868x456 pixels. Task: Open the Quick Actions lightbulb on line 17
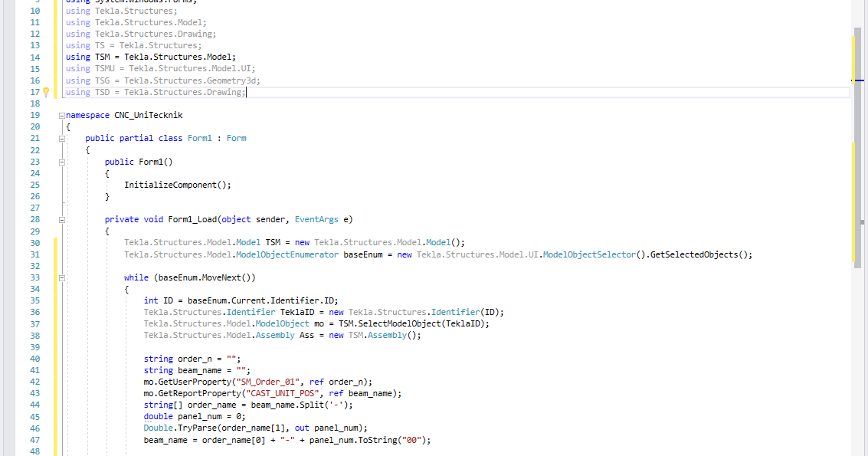click(46, 91)
